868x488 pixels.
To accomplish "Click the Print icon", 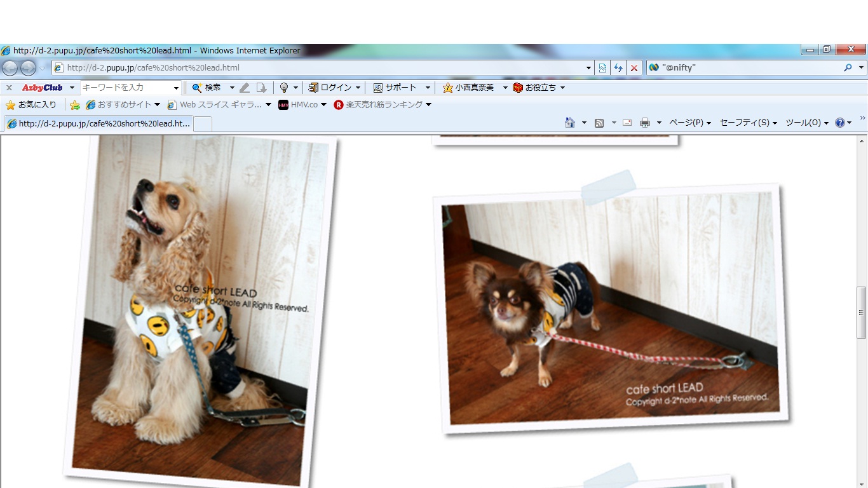I will tap(645, 123).
